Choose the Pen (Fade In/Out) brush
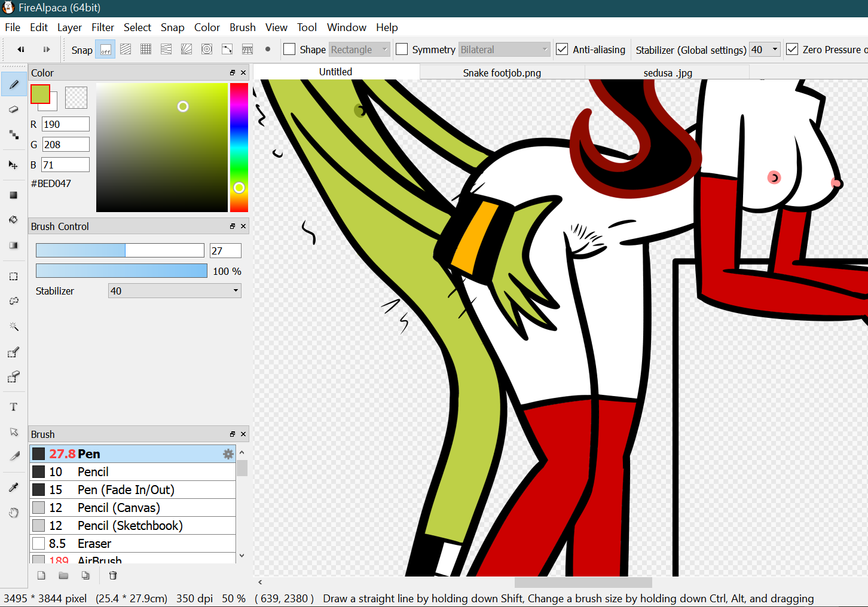The image size is (868, 607). point(126,490)
